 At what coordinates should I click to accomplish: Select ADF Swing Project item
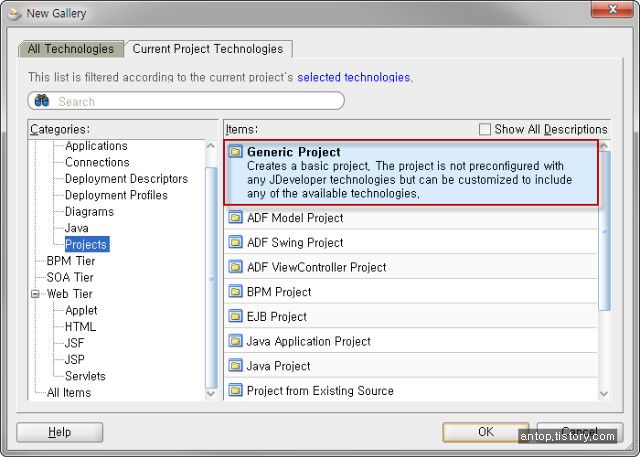tap(411, 242)
